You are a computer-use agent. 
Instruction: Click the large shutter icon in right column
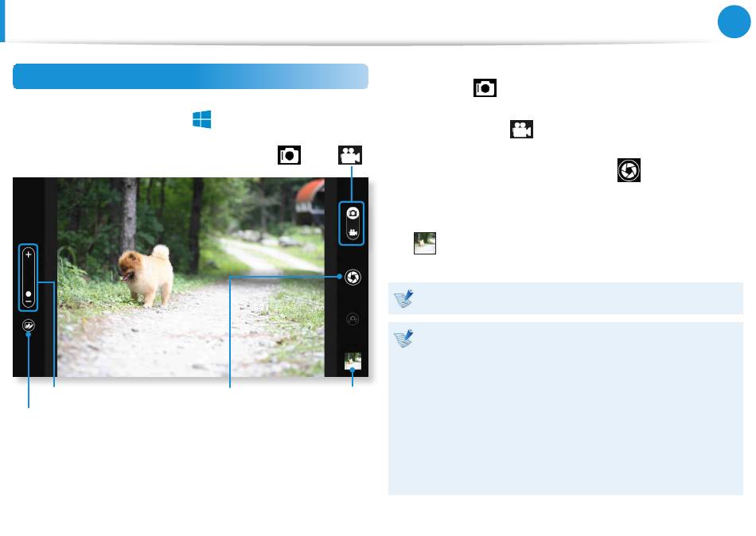(x=629, y=170)
